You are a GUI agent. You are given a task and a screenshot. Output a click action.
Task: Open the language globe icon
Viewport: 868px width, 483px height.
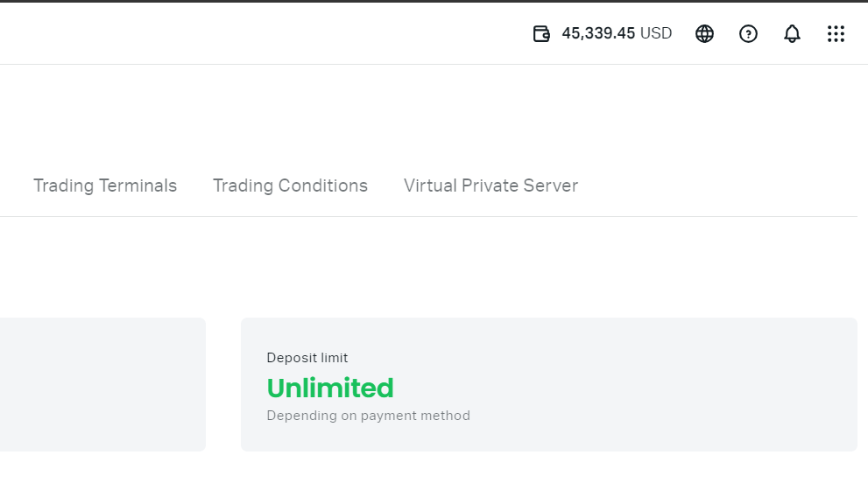coord(704,34)
